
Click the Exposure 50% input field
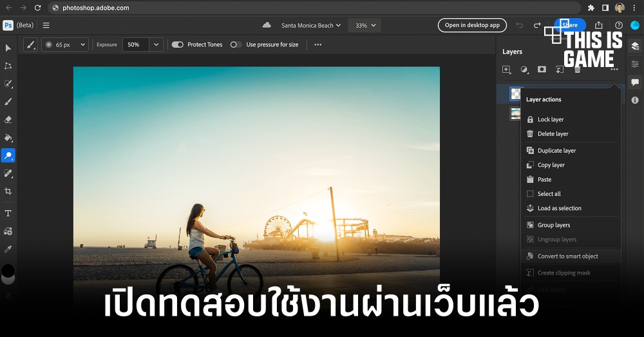pyautogui.click(x=135, y=44)
